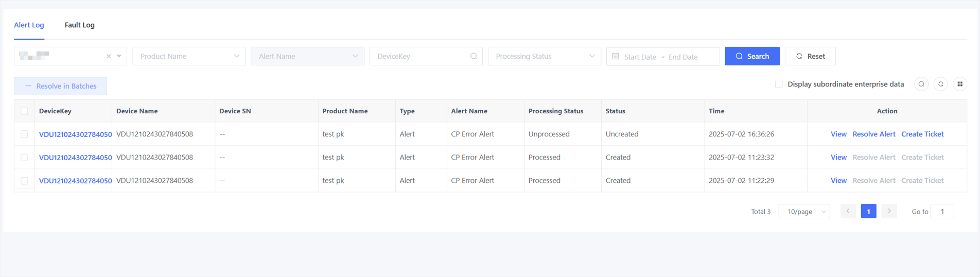980x277 pixels.
Task: Clear the enterprise selector with X icon
Action: pos(109,56)
